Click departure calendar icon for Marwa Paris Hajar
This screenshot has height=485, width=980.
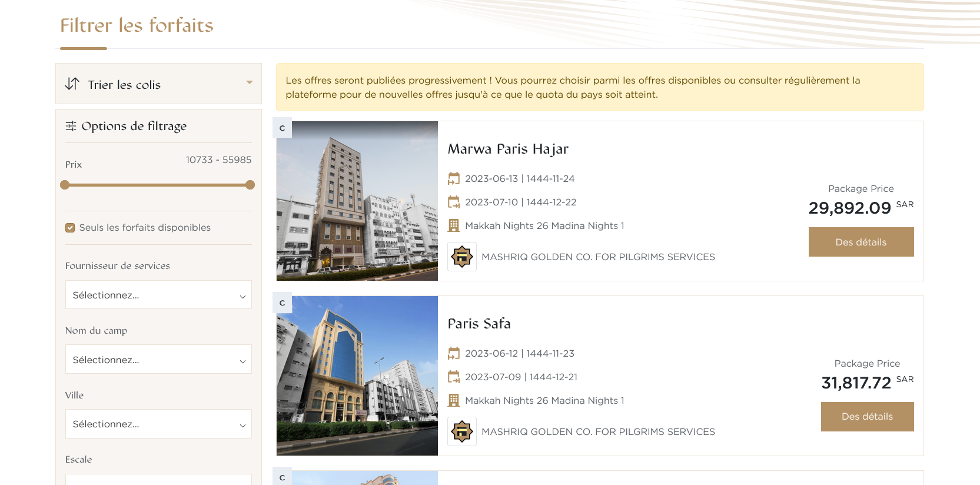454,178
